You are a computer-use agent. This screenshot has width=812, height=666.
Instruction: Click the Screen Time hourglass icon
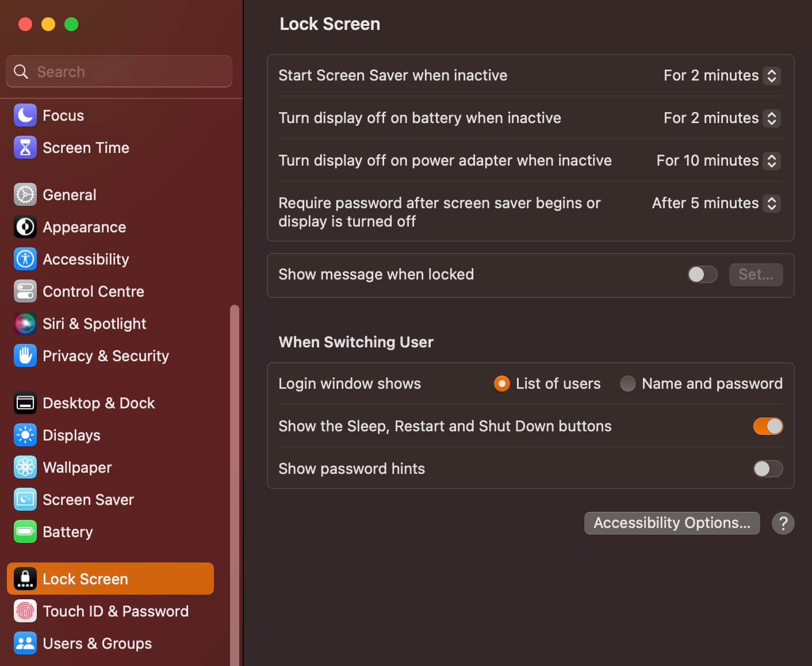point(25,147)
